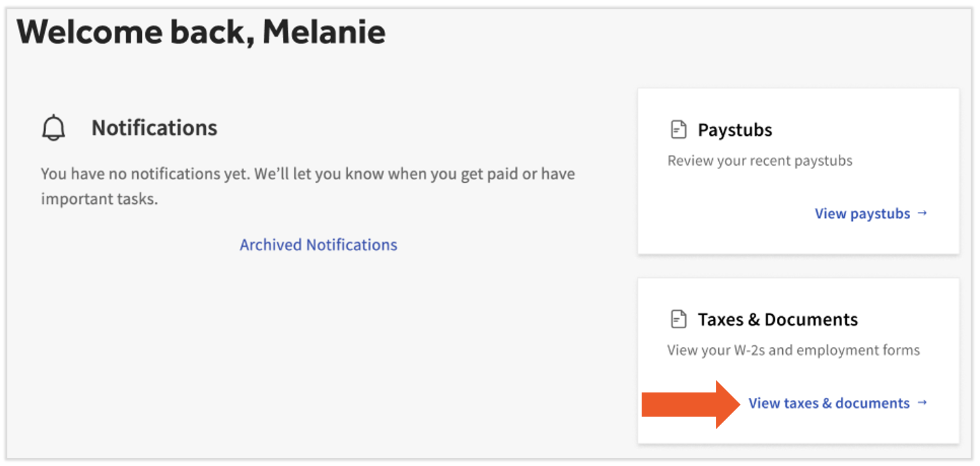Click the Taxes & Documents card title
This screenshot has width=980, height=466.
pyautogui.click(x=778, y=319)
